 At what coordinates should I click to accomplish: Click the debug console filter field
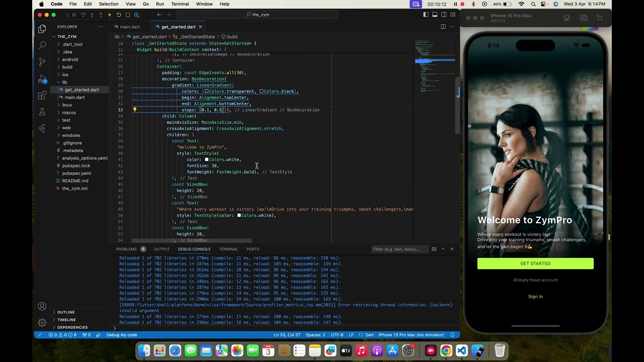pos(399,249)
